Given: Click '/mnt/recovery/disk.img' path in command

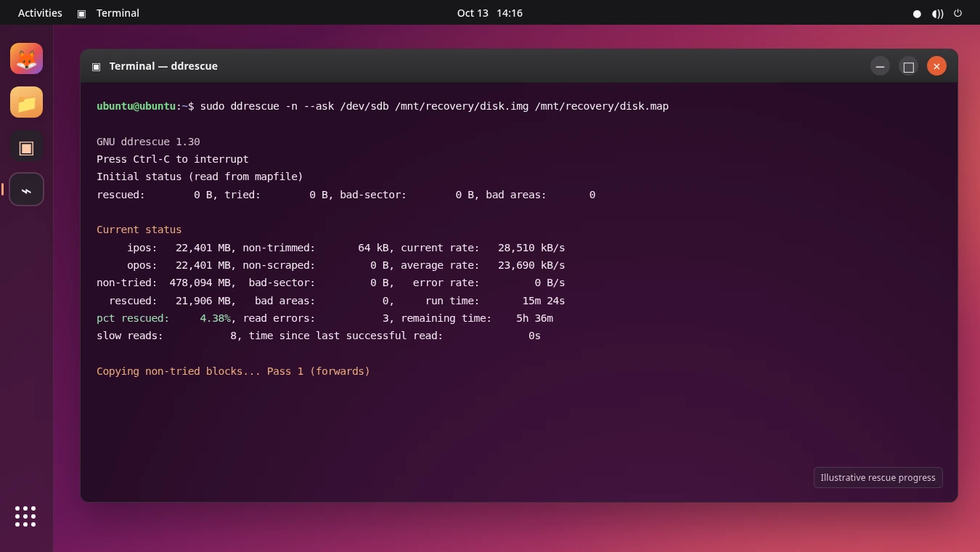Looking at the screenshot, I should pos(462,106).
